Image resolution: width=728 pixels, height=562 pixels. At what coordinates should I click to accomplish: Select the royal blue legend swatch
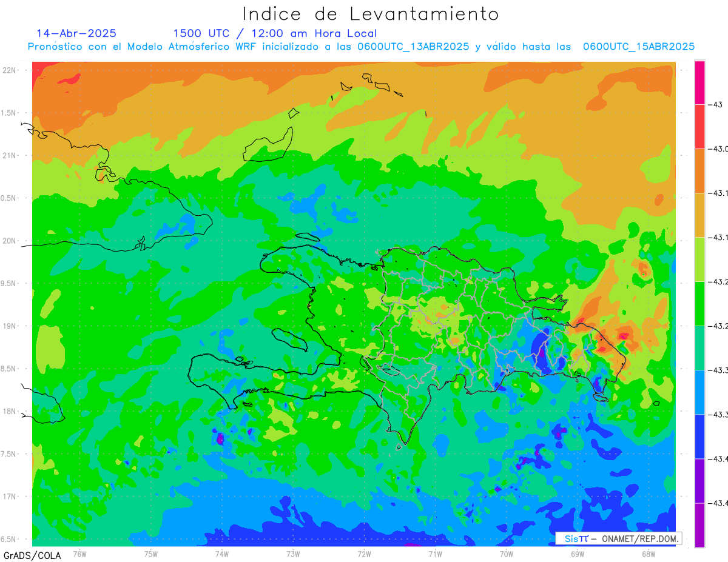click(x=699, y=437)
